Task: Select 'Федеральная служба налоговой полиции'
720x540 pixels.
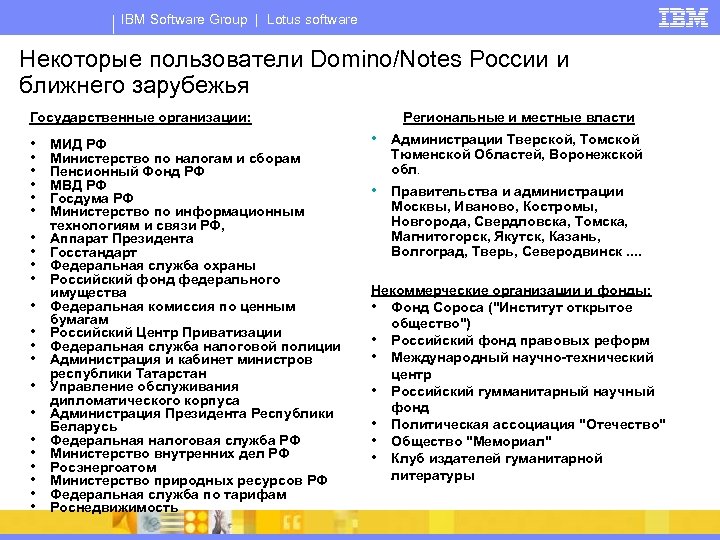Action: [x=195, y=346]
